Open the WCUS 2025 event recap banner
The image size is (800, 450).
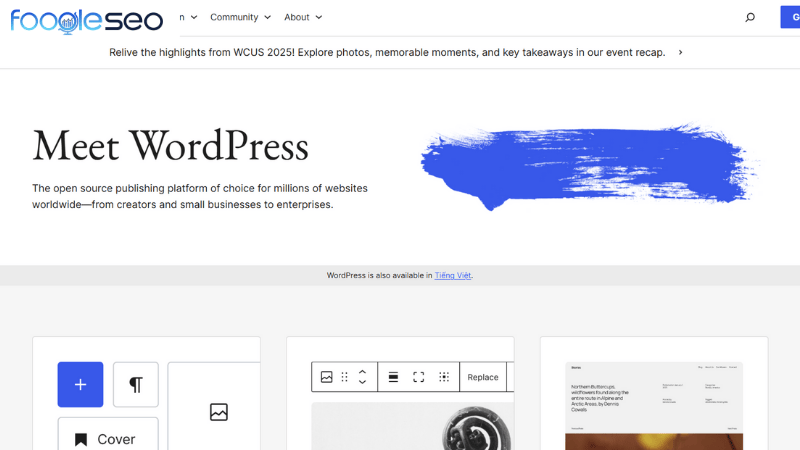coord(387,53)
